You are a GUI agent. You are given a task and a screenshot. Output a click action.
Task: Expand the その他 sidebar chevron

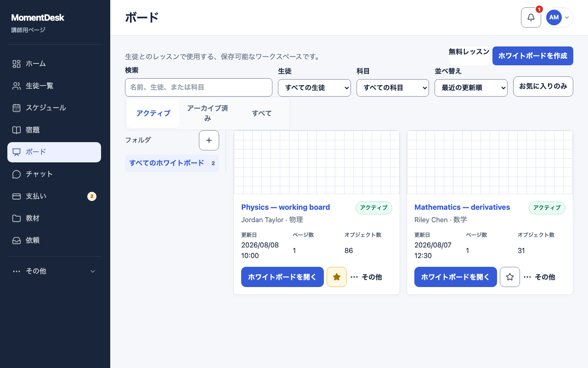click(93, 271)
